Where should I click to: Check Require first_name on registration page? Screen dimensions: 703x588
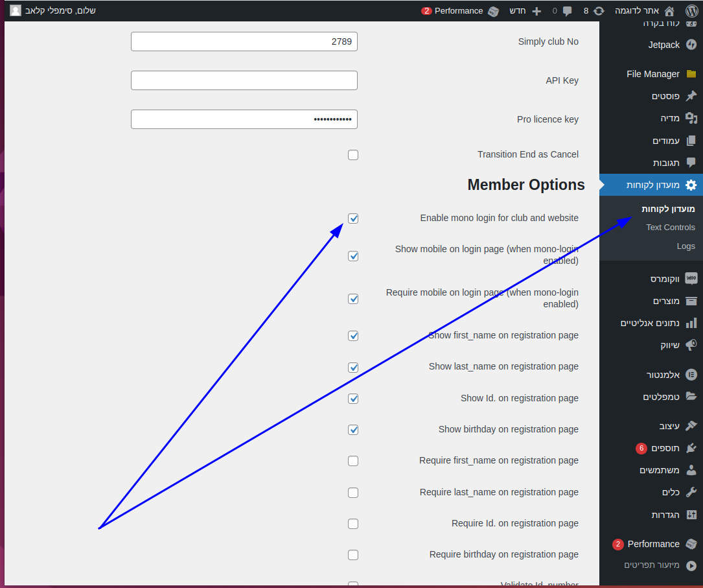(x=353, y=461)
